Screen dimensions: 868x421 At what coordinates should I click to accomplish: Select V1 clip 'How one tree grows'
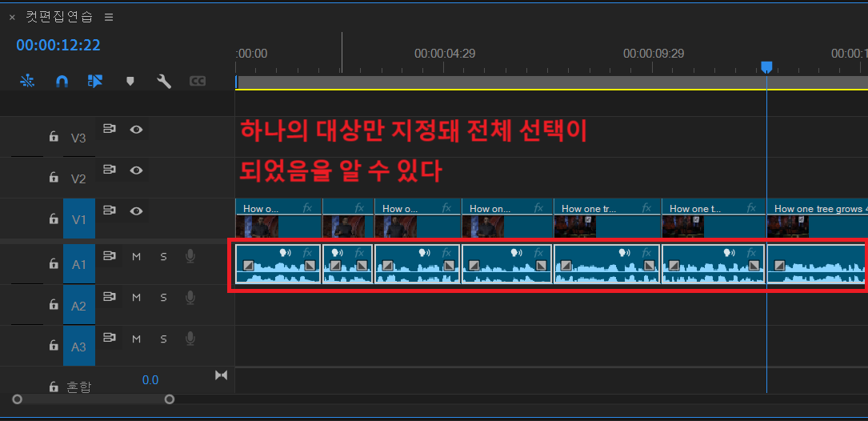tap(817, 220)
